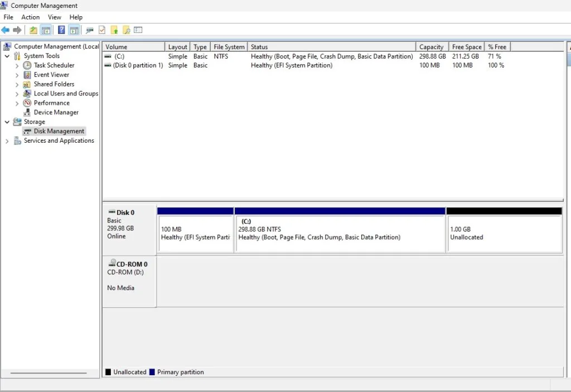Open the Action menu
Image resolution: width=571 pixels, height=392 pixels.
tap(31, 17)
